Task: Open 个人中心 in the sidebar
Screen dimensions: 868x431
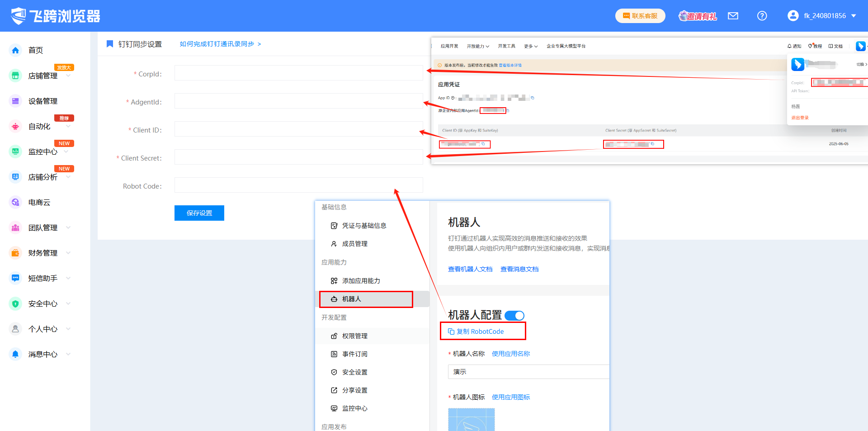Action: tap(43, 329)
